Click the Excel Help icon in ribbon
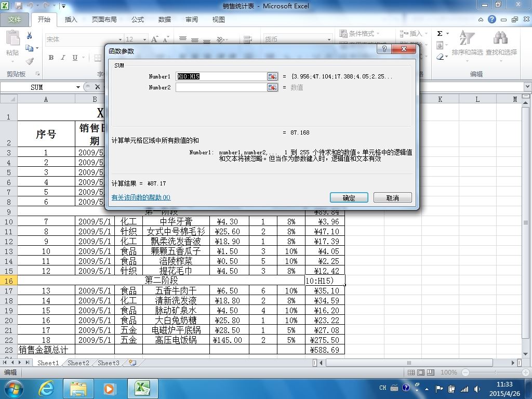The image size is (532, 399). point(491,19)
